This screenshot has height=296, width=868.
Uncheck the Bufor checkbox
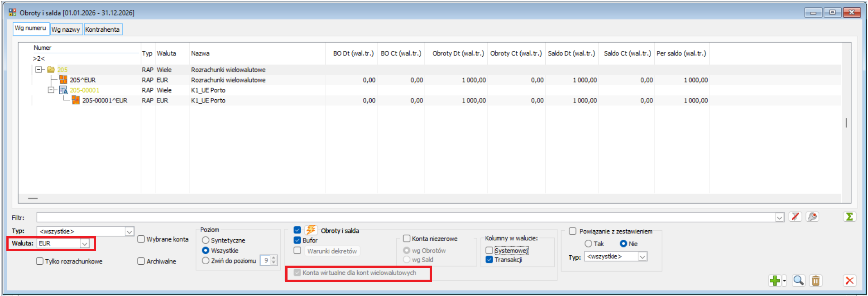coord(297,240)
